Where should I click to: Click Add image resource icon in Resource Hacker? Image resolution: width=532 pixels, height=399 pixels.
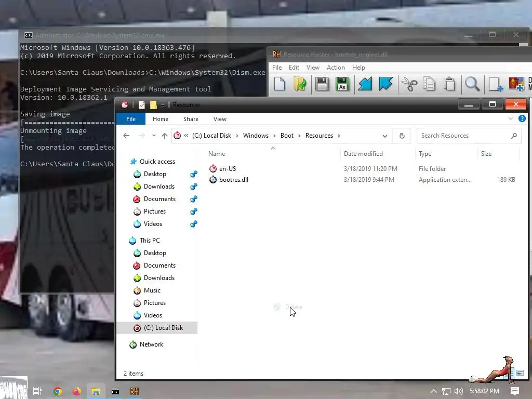click(516, 84)
